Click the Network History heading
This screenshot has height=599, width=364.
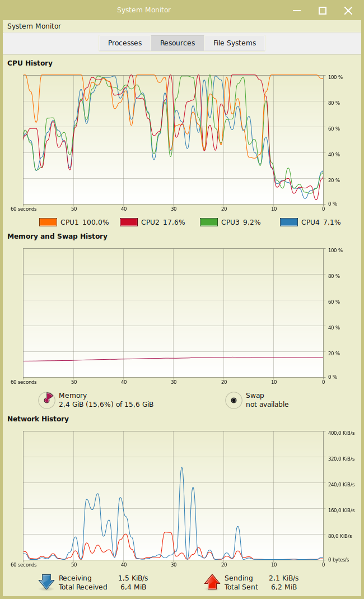[x=38, y=419]
